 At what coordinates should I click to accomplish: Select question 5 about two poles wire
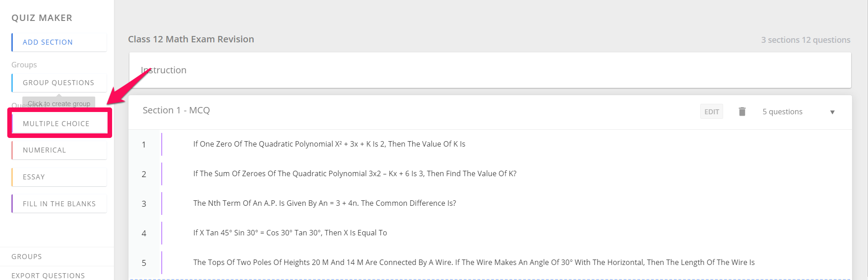tap(490, 263)
